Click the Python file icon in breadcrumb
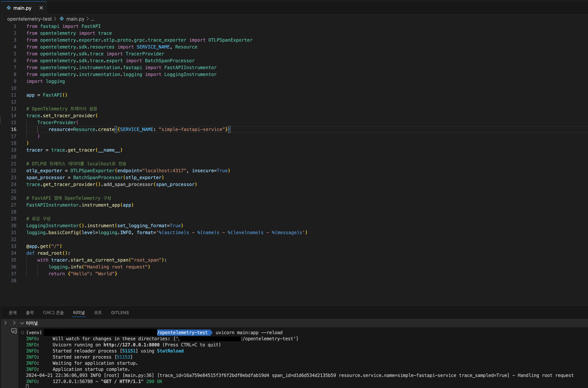Screen dimensions: 588x388 click(62, 19)
